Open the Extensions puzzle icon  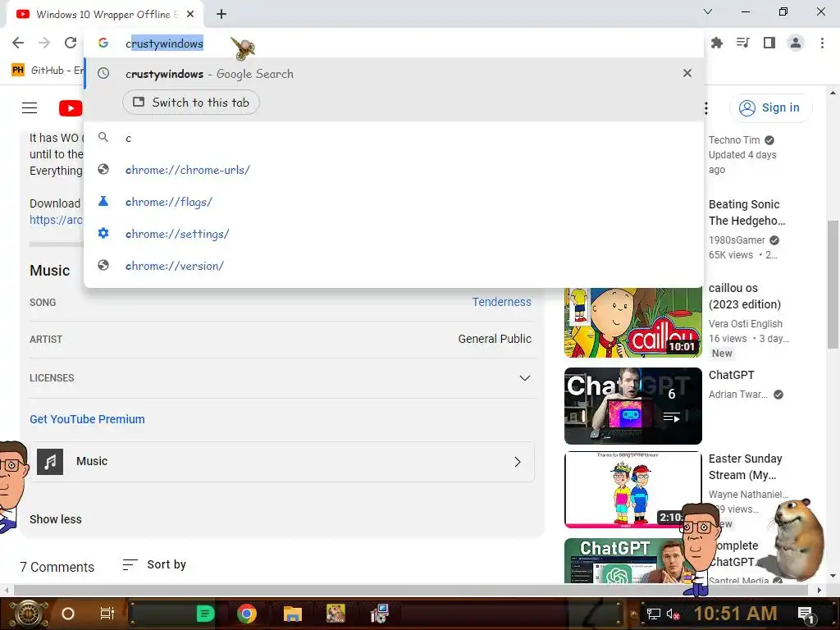pyautogui.click(x=717, y=43)
